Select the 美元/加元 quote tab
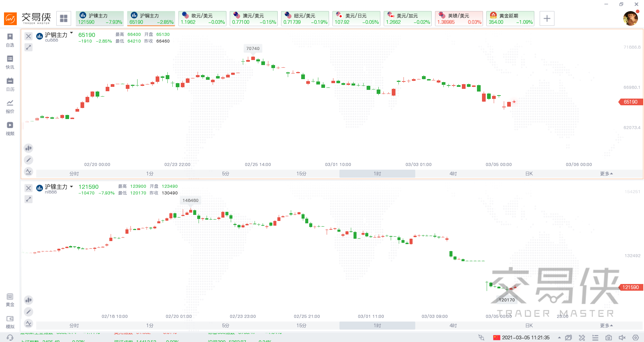 point(408,18)
